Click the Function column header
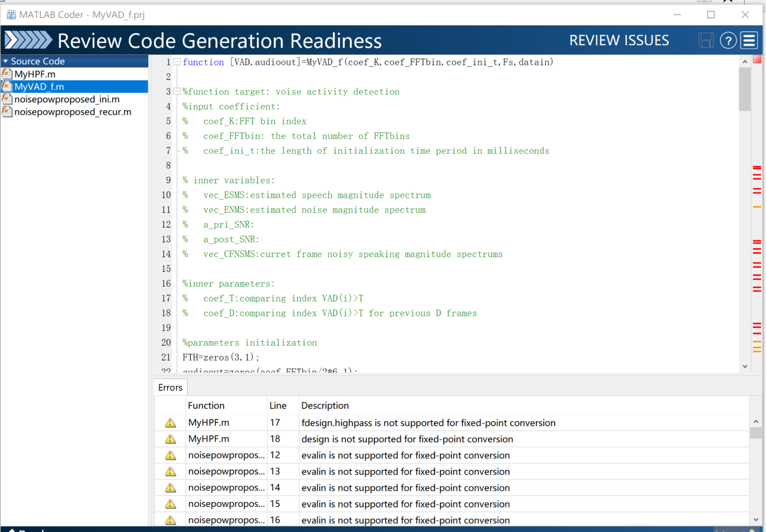 pos(206,406)
